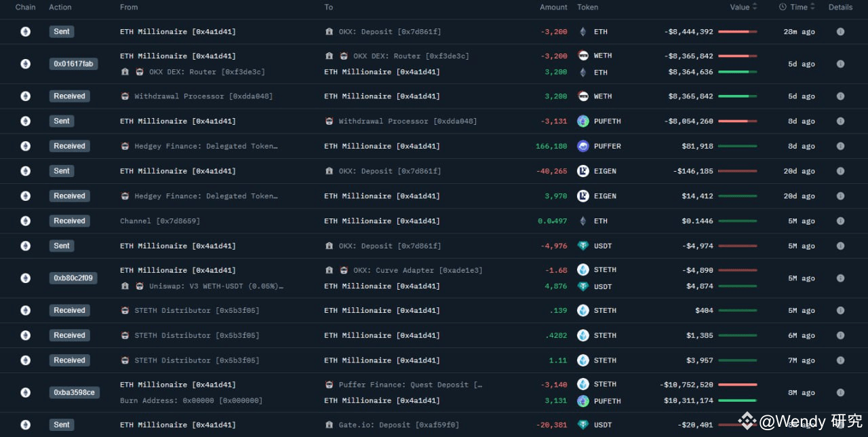
Task: Select the WETH token icon in the 0x01617fab row
Action: [583, 55]
